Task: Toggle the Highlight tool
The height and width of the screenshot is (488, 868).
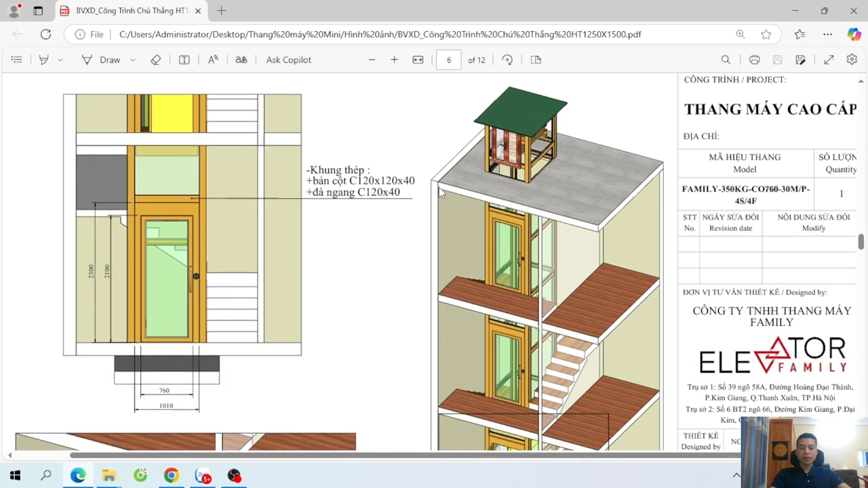Action: tap(44, 60)
